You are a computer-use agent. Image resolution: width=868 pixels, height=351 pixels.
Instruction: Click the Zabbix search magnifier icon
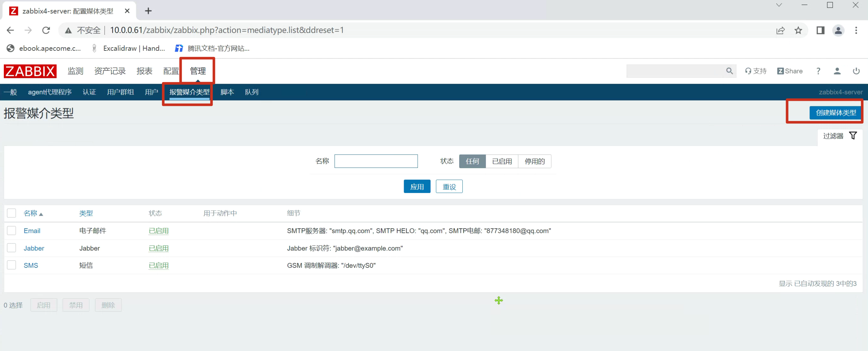pyautogui.click(x=729, y=71)
